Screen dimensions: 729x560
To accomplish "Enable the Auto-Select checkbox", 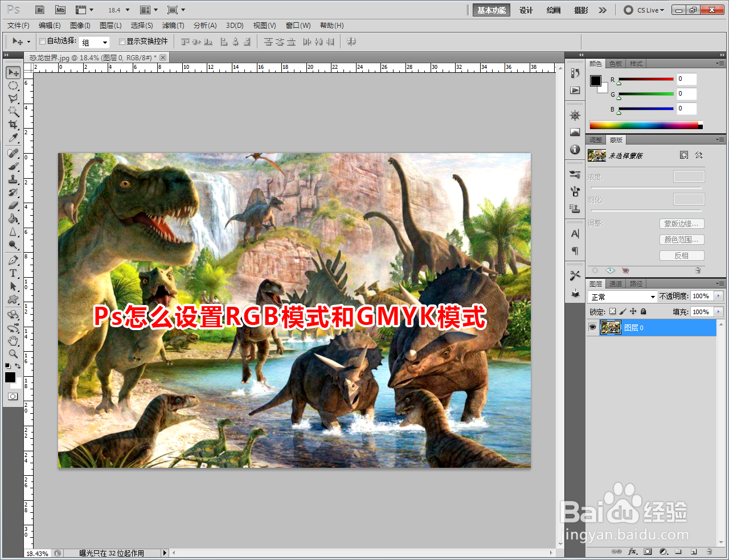I will click(42, 41).
